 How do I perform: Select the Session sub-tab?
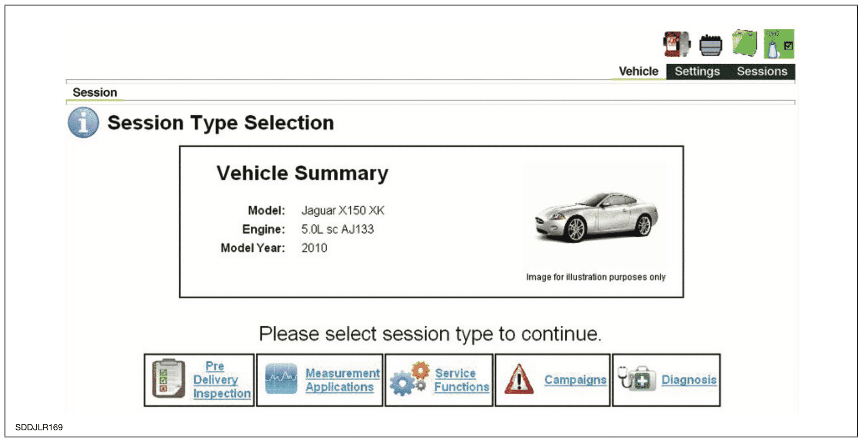click(x=95, y=93)
